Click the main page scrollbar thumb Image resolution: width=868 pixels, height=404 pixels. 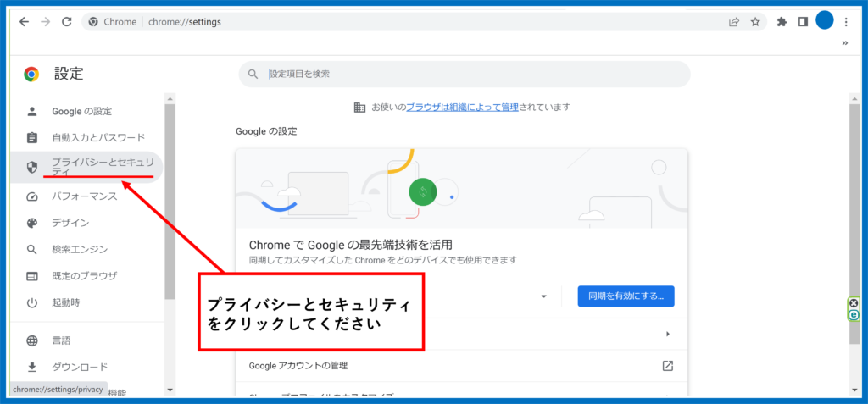(x=854, y=224)
